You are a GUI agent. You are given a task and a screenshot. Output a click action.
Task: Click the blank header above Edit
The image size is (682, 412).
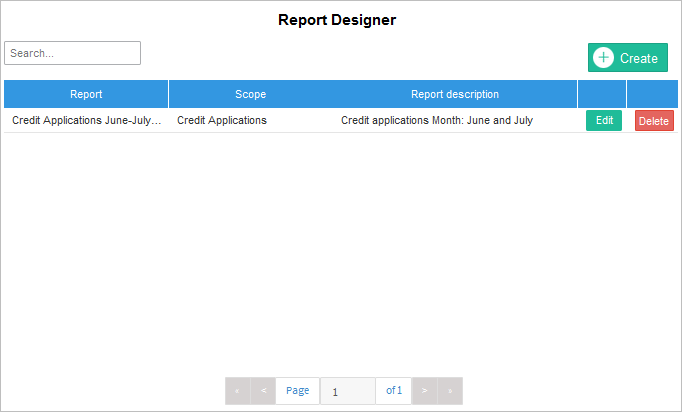pyautogui.click(x=602, y=94)
